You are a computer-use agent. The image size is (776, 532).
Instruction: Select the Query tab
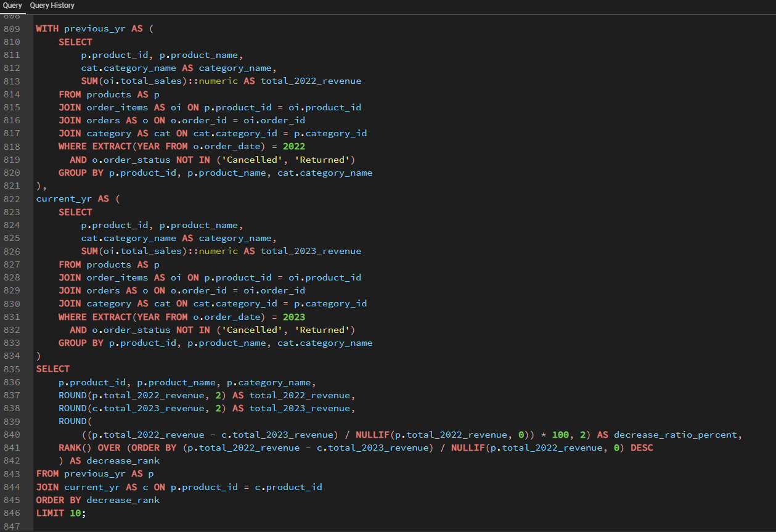click(12, 6)
